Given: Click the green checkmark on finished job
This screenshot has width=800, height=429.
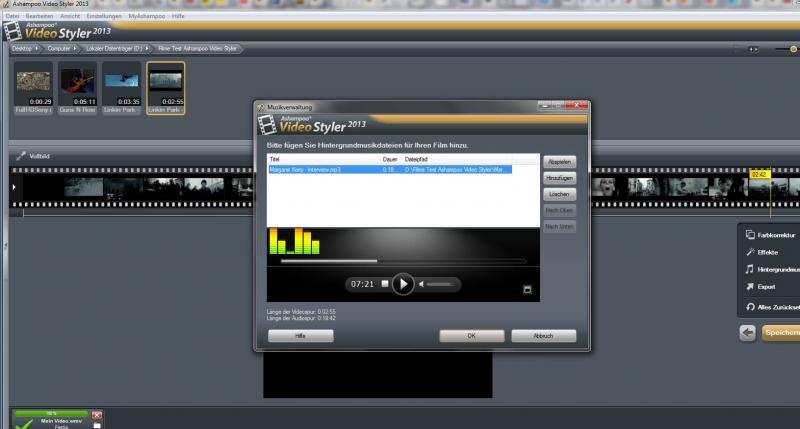Looking at the screenshot, I should click(24, 424).
